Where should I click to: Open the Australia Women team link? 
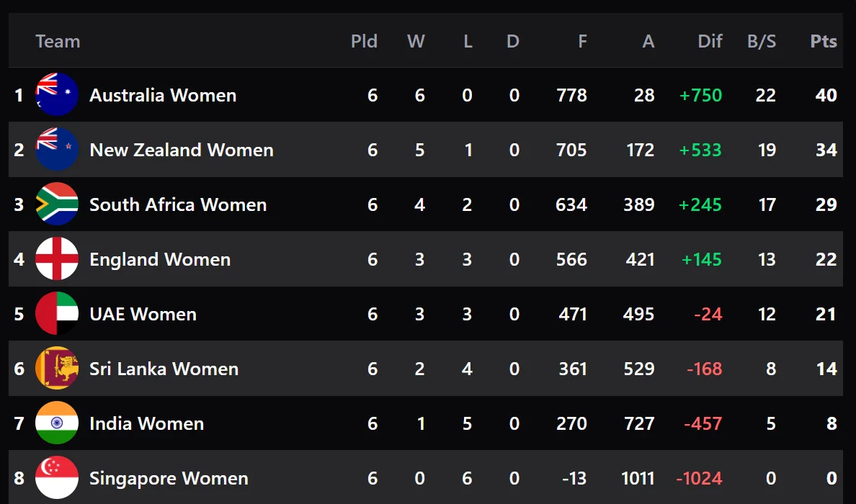click(x=163, y=95)
